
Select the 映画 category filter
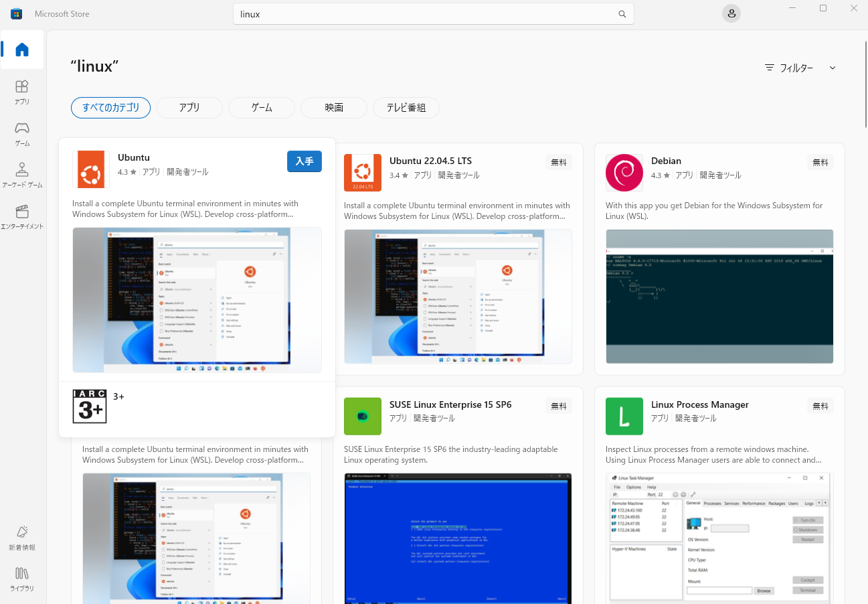(x=334, y=107)
